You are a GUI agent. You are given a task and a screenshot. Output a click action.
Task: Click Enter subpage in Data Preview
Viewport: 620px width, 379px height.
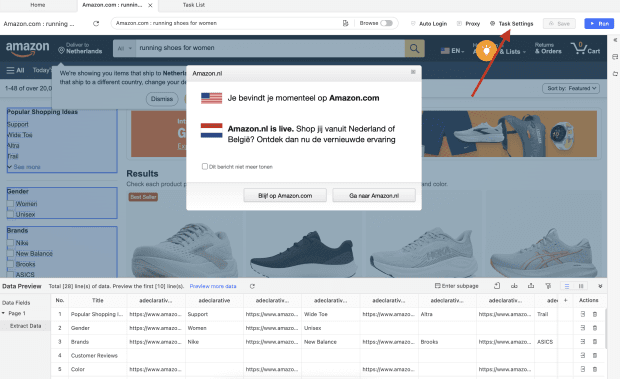pyautogui.click(x=457, y=286)
